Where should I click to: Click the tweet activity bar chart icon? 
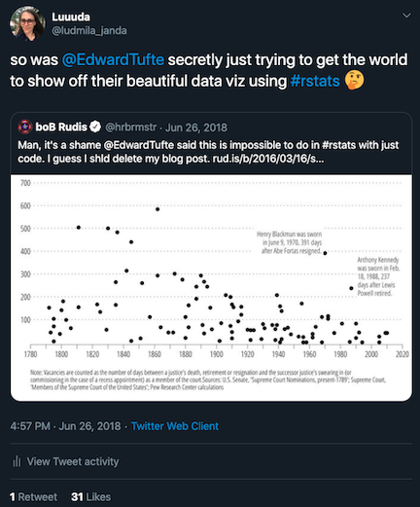(x=17, y=461)
